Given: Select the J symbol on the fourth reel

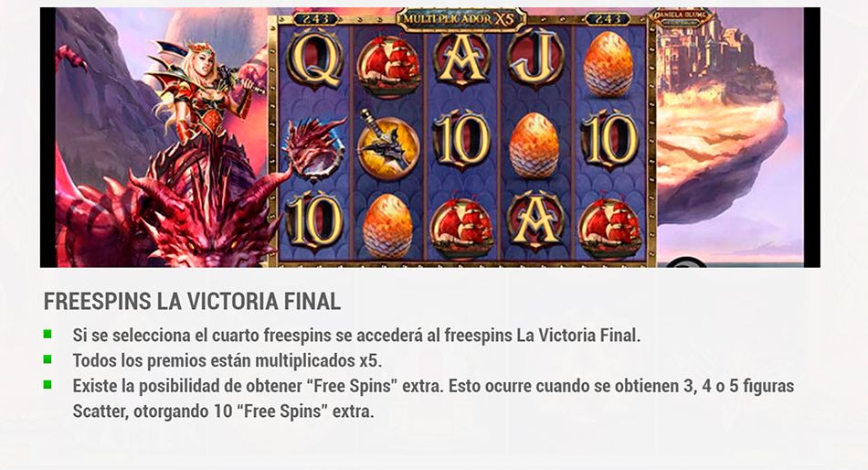Looking at the screenshot, I should [535, 61].
